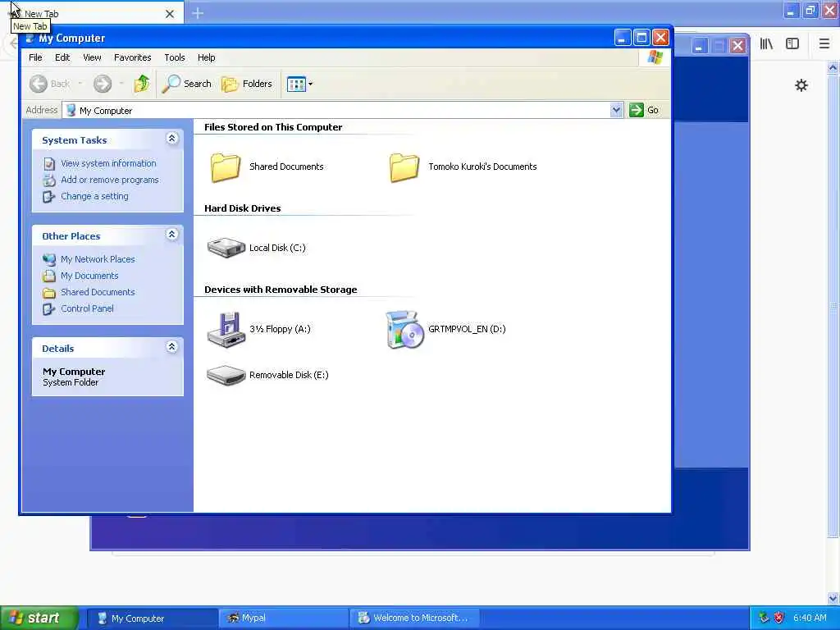Image resolution: width=840 pixels, height=630 pixels.
Task: Select the GRTMPVOL_EN (D:) disc icon
Action: pos(405,330)
